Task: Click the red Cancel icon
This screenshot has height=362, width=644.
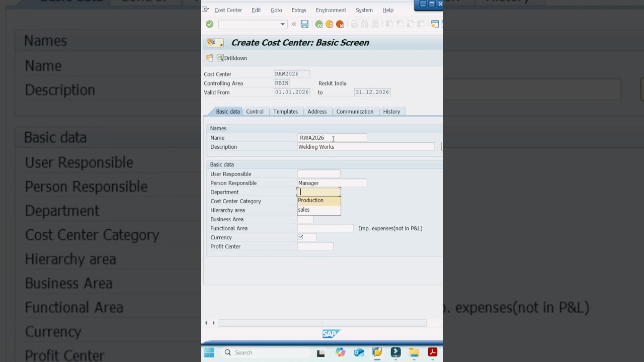Action: (x=340, y=24)
